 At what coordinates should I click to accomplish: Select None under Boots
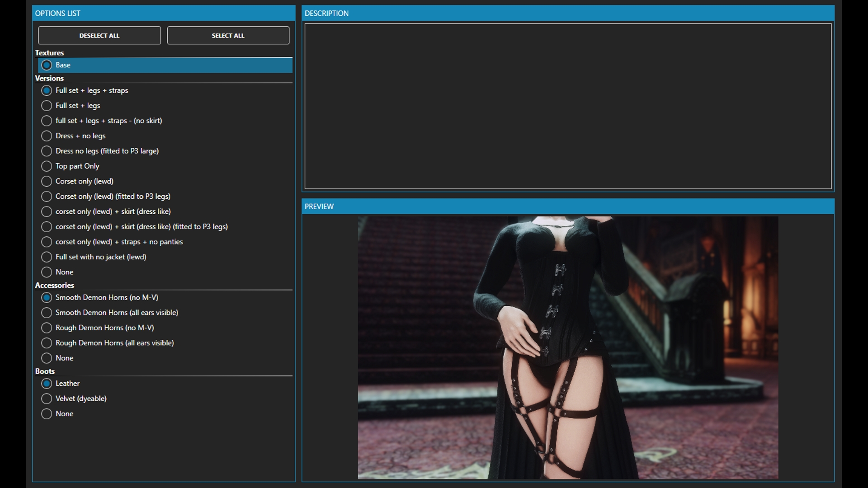[57, 414]
